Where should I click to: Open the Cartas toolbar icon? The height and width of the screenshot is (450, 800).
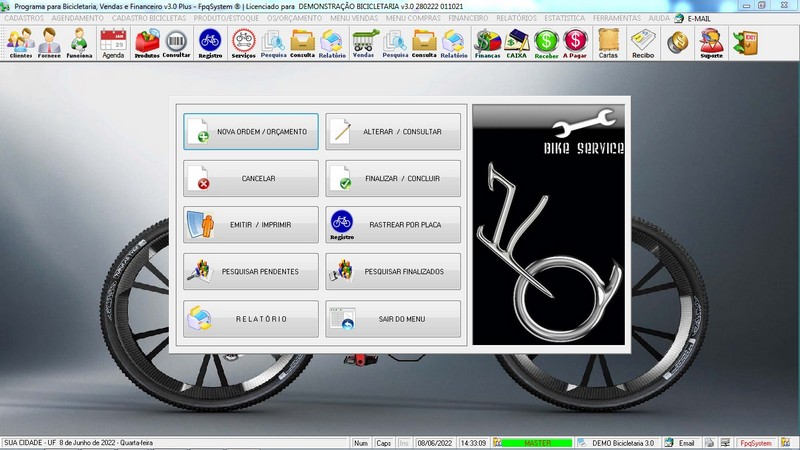coord(608,43)
